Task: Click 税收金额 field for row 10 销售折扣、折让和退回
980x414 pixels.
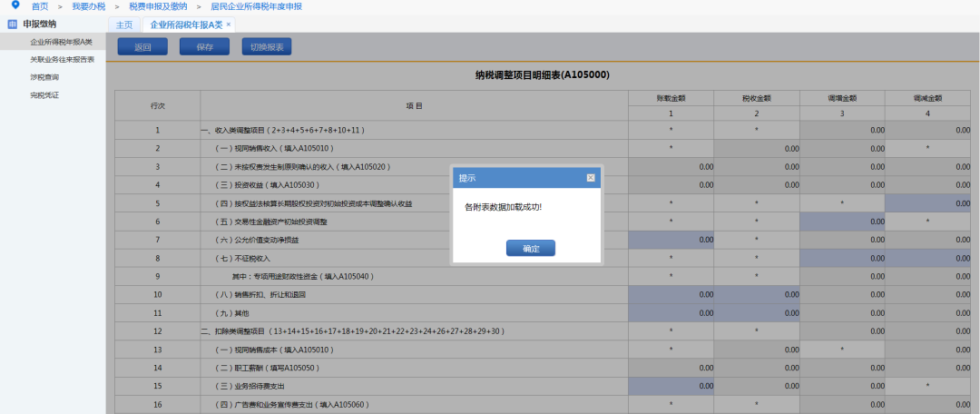Action: tap(757, 294)
